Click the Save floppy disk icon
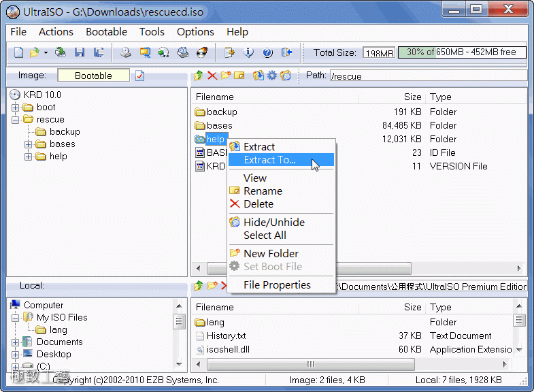This screenshot has height=392, width=534. coord(80,52)
